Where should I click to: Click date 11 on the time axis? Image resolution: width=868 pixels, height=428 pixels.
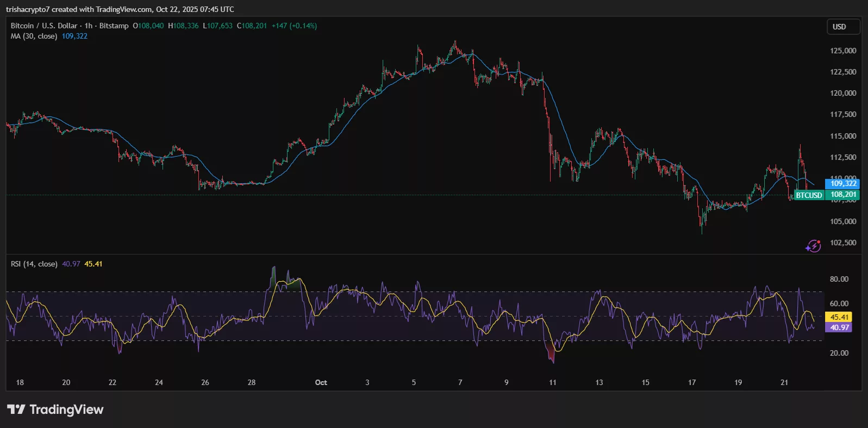point(552,382)
